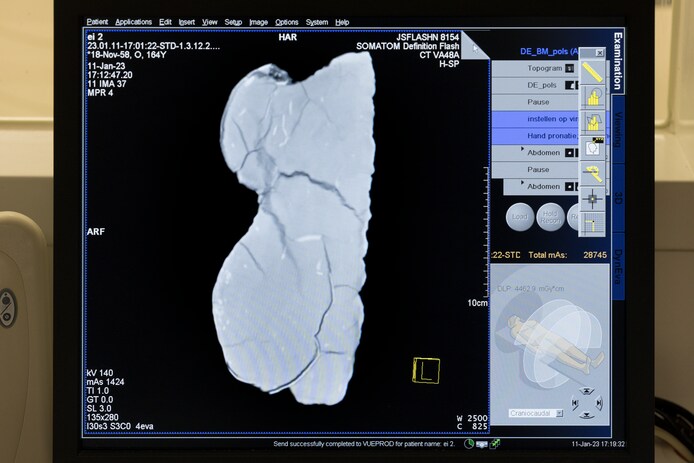
Task: Open the Applications menu
Action: point(133,22)
